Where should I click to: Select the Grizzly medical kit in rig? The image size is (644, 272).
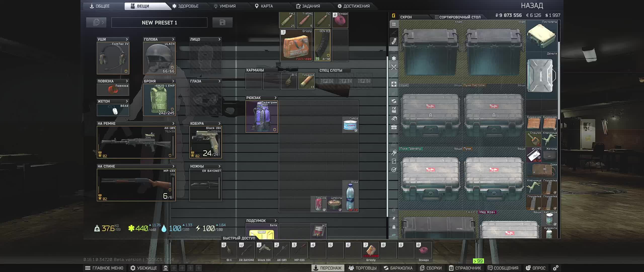(296, 45)
